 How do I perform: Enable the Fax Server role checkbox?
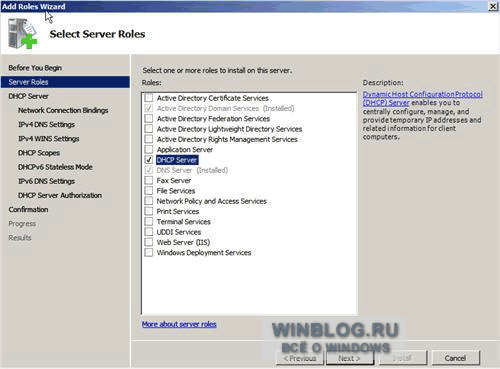click(x=149, y=180)
